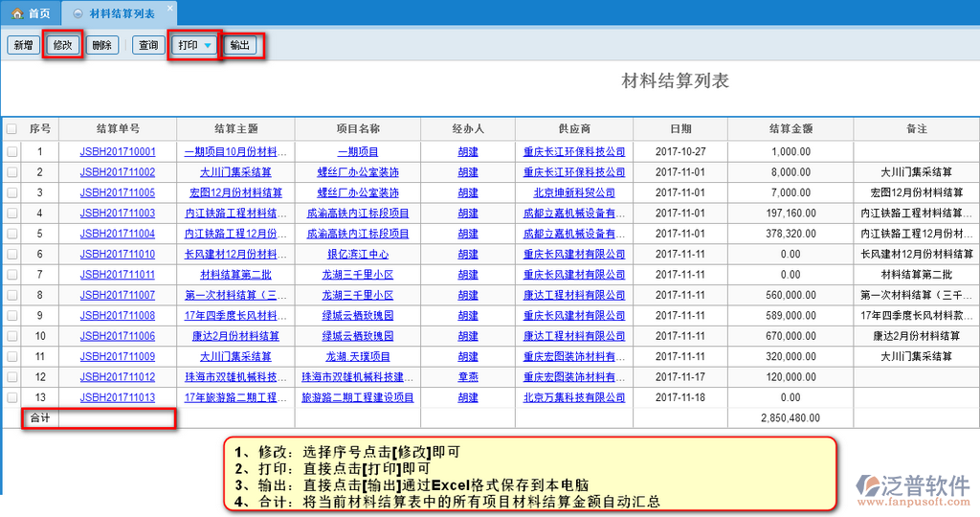Select the checkbox for row 13
Screen dimensions: 980x517
(11, 397)
